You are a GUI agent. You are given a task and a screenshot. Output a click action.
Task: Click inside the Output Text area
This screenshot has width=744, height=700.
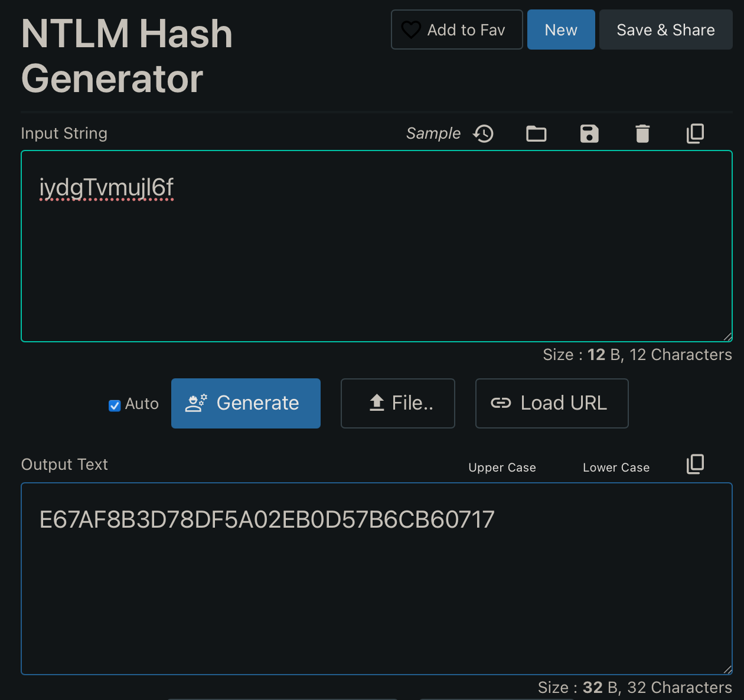click(376, 590)
